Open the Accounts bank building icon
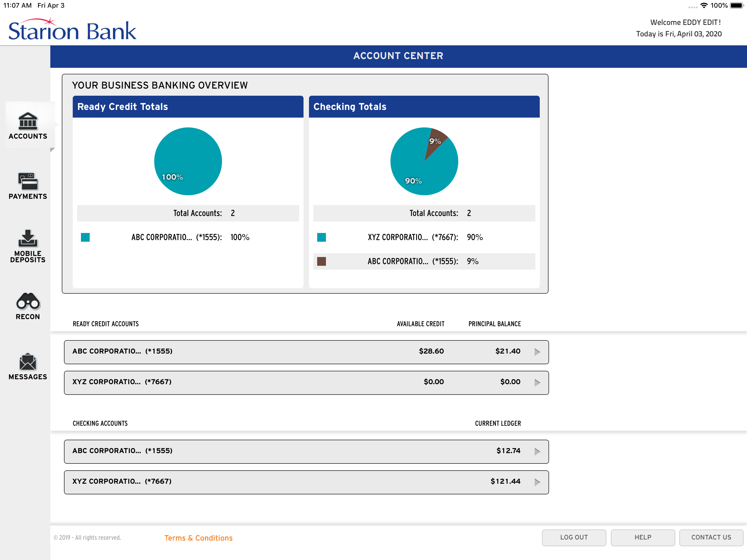 (28, 121)
